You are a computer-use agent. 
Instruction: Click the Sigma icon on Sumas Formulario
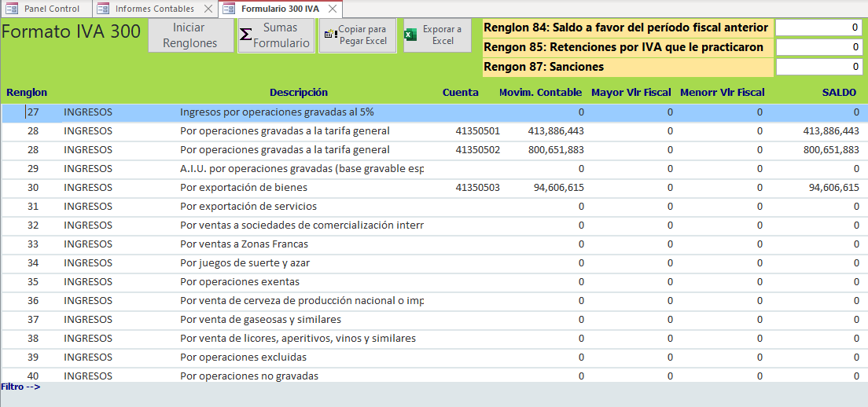(x=246, y=35)
